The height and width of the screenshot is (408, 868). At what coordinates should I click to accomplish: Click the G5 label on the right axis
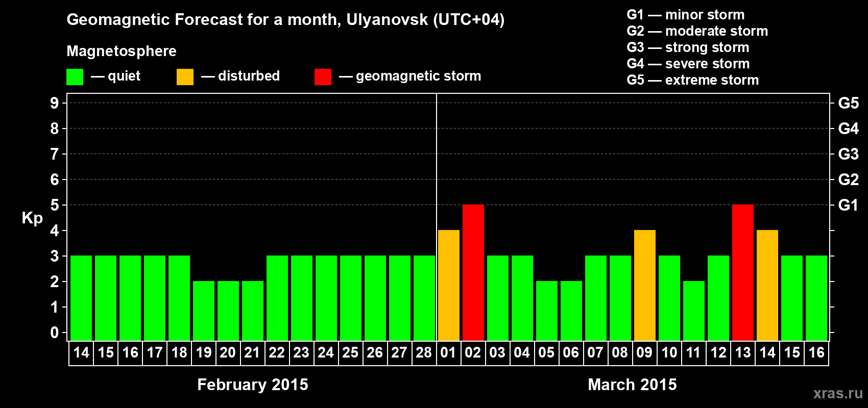point(849,103)
